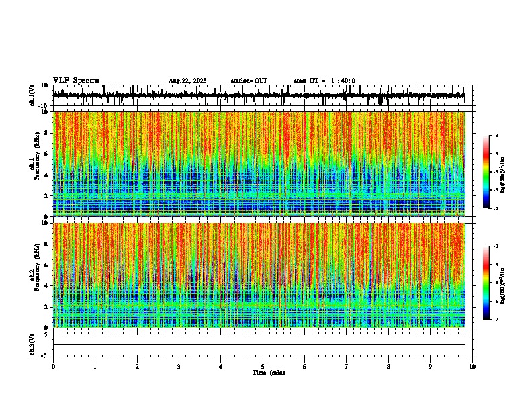Click the "-4" label on ch.2 color bar
Image resolution: width=532 pixels, height=411 pixels.
click(x=495, y=265)
